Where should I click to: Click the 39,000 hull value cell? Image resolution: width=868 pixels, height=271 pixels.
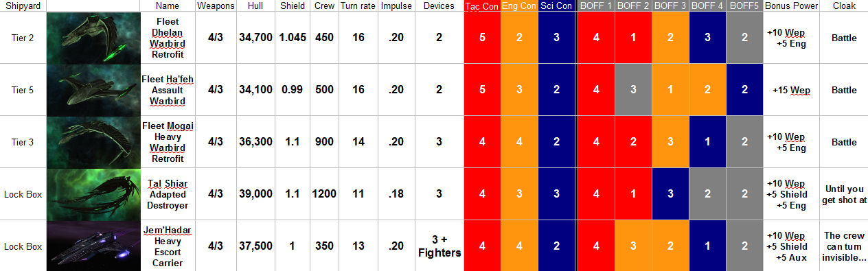pyautogui.click(x=256, y=194)
